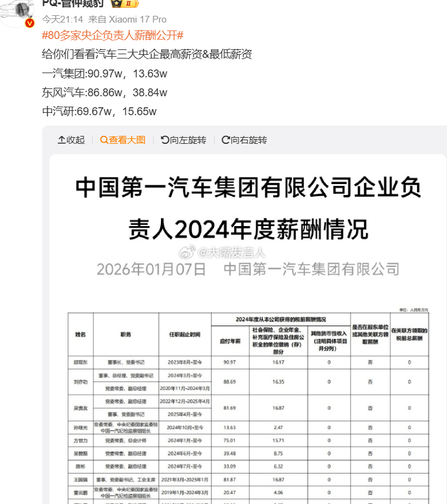The height and width of the screenshot is (504, 447).
Task: Click the 4.06 insurance contribution cell
Action: pyautogui.click(x=279, y=492)
